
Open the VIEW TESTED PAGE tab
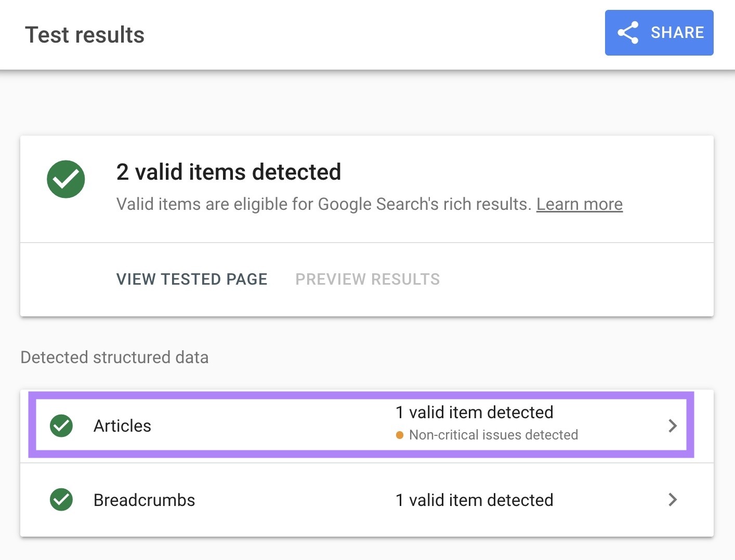coord(191,279)
